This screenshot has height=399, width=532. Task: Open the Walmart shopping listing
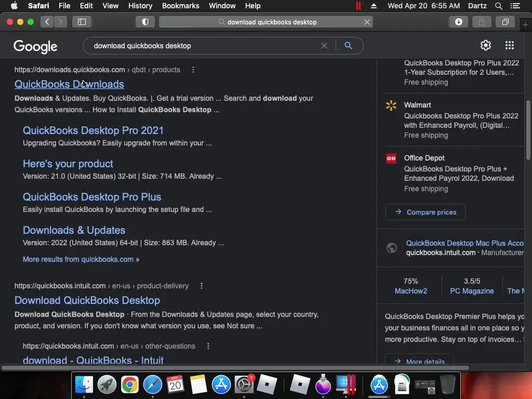(x=455, y=120)
